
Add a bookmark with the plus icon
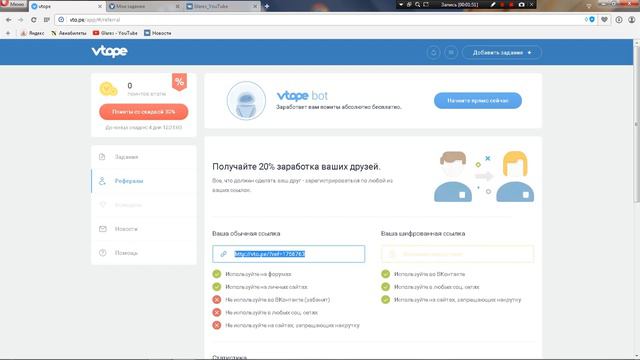tap(8, 33)
